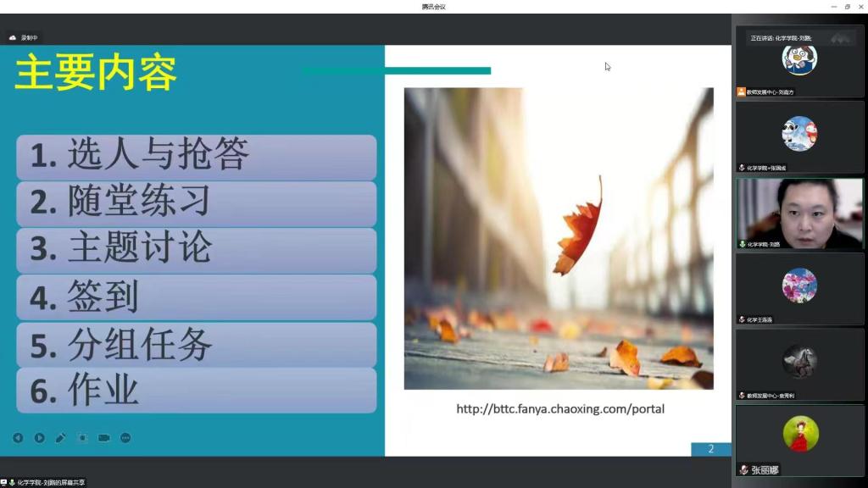Select the penguin avatar participant tile

tap(799, 61)
